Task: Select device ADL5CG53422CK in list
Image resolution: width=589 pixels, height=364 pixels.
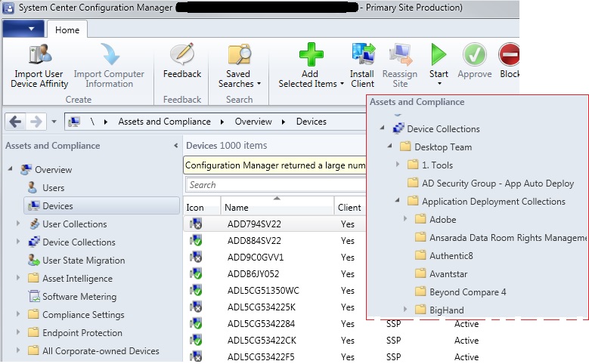Action: point(262,341)
